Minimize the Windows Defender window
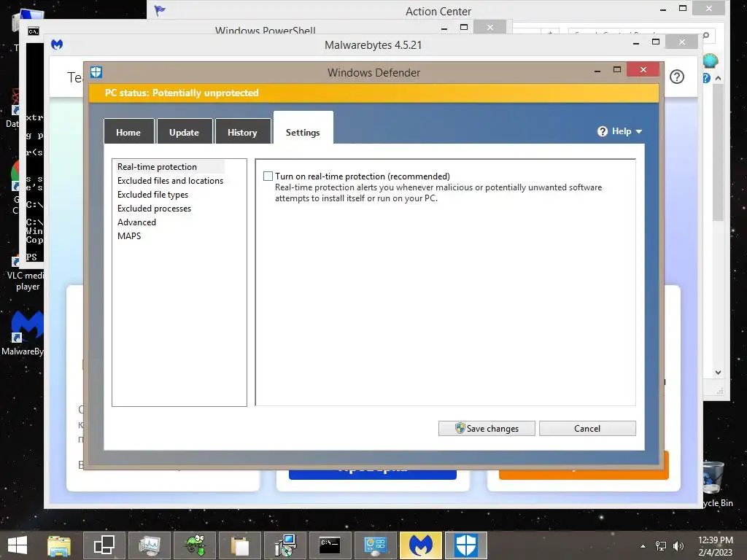The height and width of the screenshot is (560, 747). [x=597, y=70]
